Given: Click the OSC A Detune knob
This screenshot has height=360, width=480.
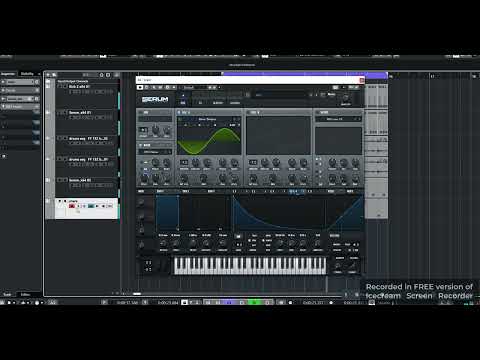Looking at the screenshot, I should [x=196, y=163].
